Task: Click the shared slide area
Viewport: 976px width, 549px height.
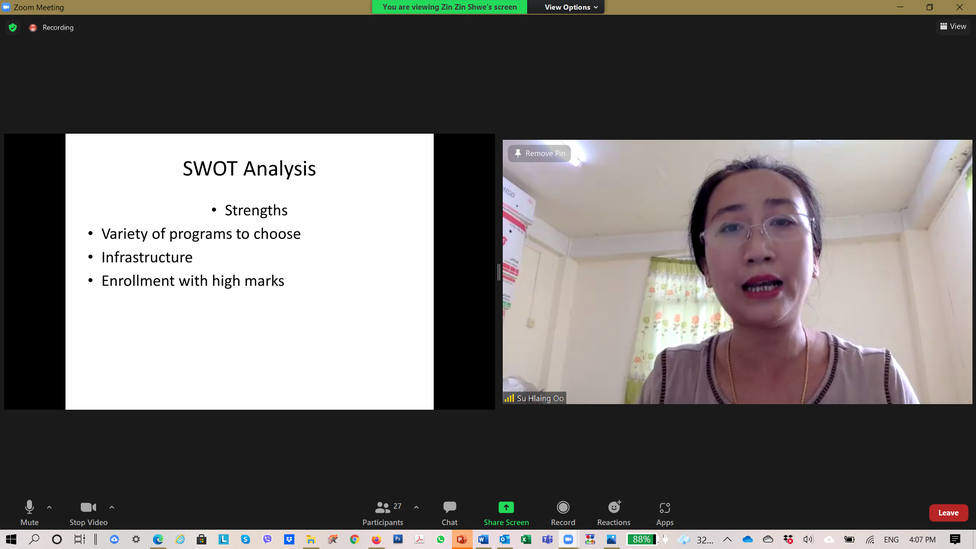Action: [x=250, y=271]
